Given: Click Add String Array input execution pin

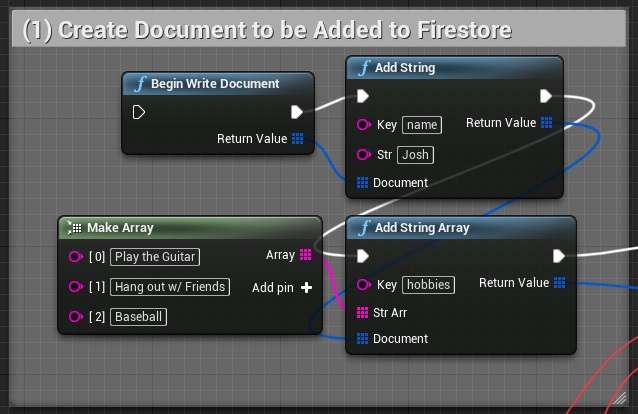Looking at the screenshot, I should 363,256.
